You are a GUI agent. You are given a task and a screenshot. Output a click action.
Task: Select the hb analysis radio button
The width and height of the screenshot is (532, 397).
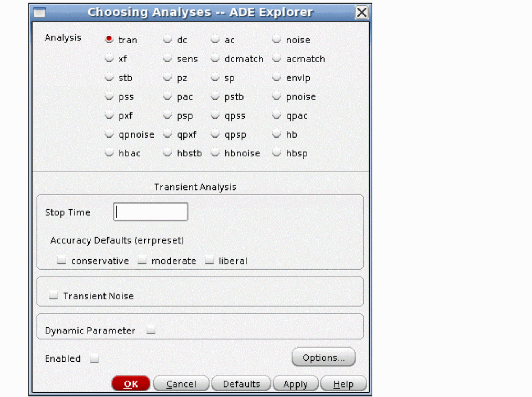pyautogui.click(x=277, y=134)
